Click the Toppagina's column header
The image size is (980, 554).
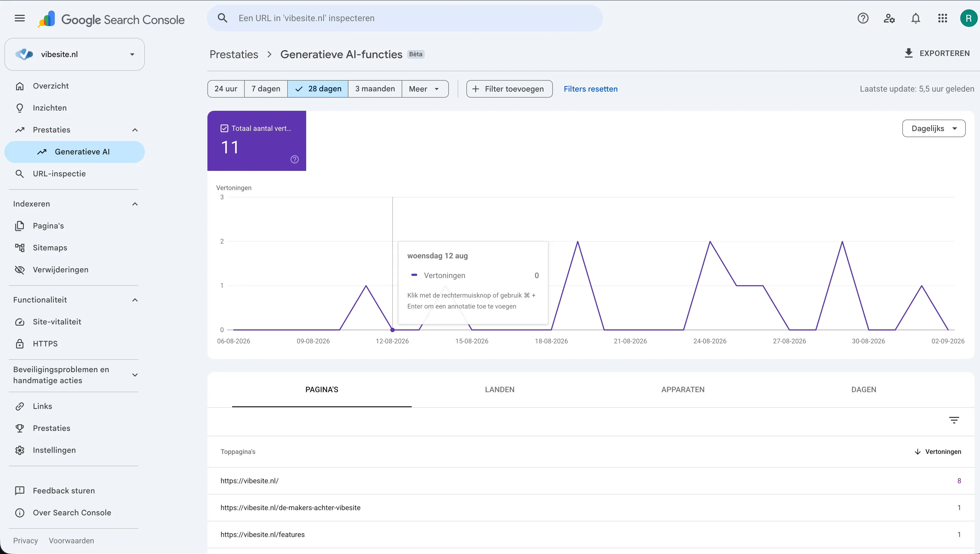[238, 452]
